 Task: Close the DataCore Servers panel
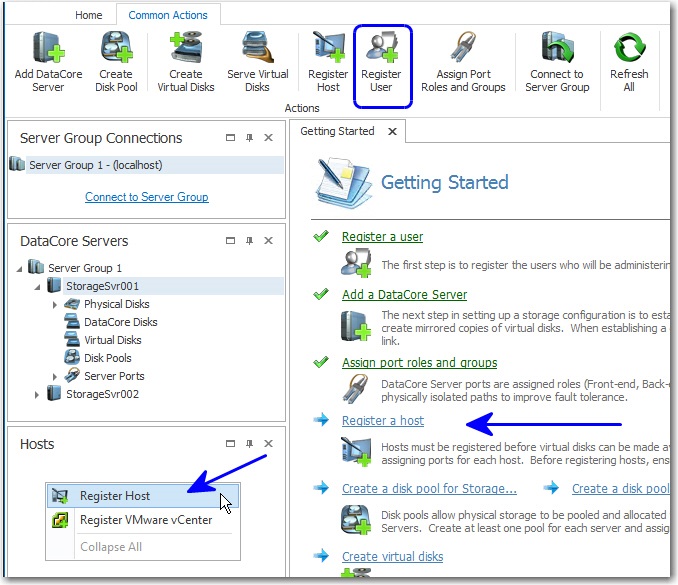(269, 240)
